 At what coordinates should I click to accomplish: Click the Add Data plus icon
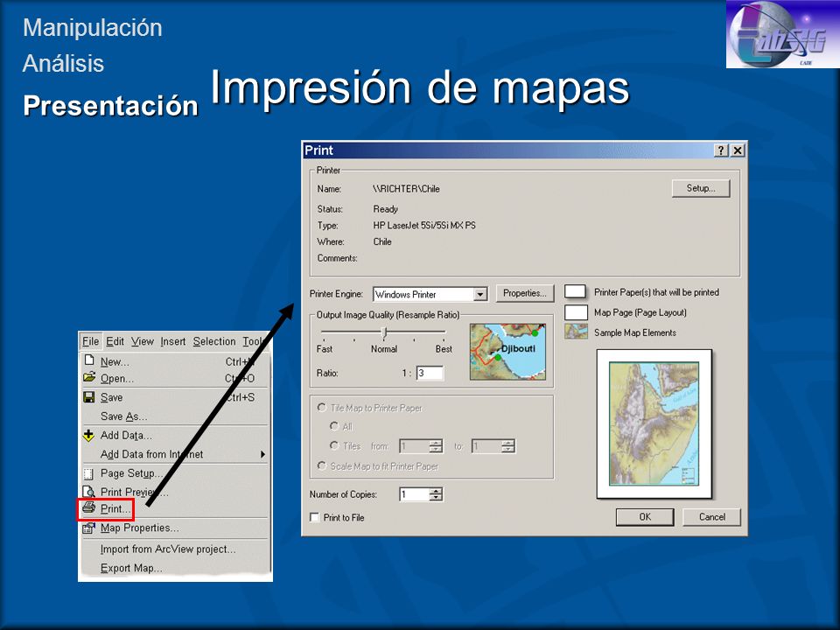(89, 435)
